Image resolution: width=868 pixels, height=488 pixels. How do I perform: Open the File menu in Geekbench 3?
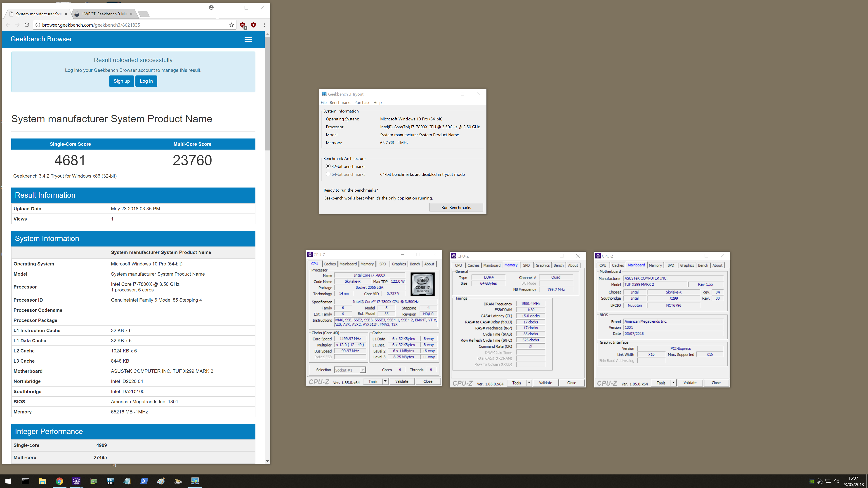(323, 102)
